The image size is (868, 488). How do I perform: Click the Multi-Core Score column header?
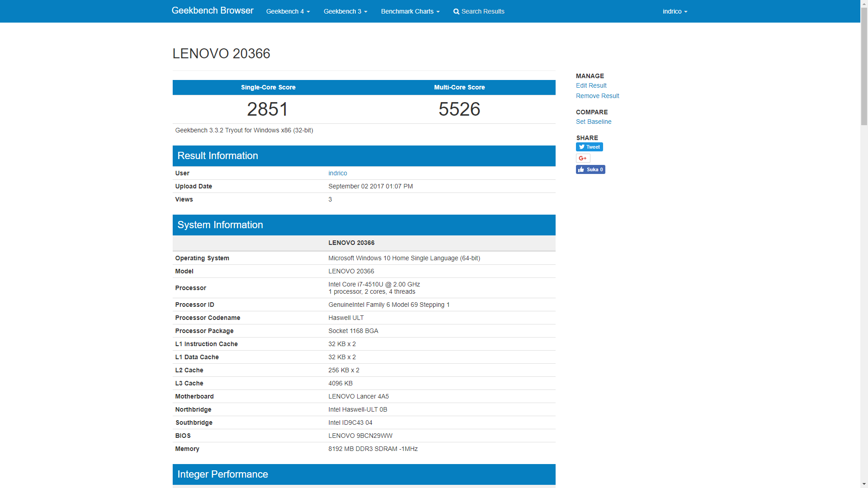(459, 87)
